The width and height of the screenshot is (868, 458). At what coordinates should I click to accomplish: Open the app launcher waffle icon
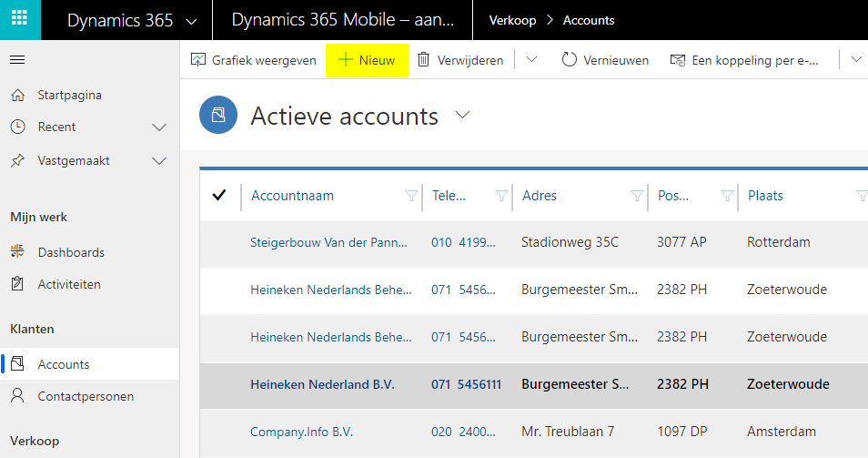19,20
